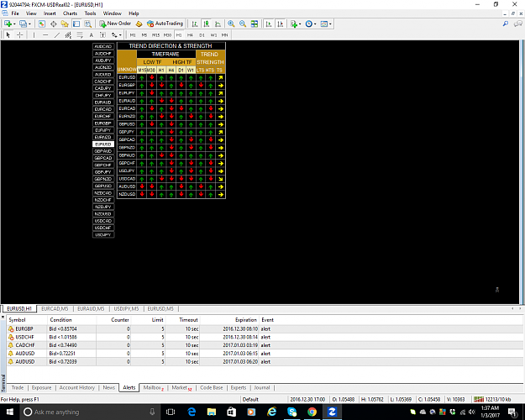525x420 pixels.
Task: Expand the Indicators list dropdown arrow
Action: coord(300,24)
